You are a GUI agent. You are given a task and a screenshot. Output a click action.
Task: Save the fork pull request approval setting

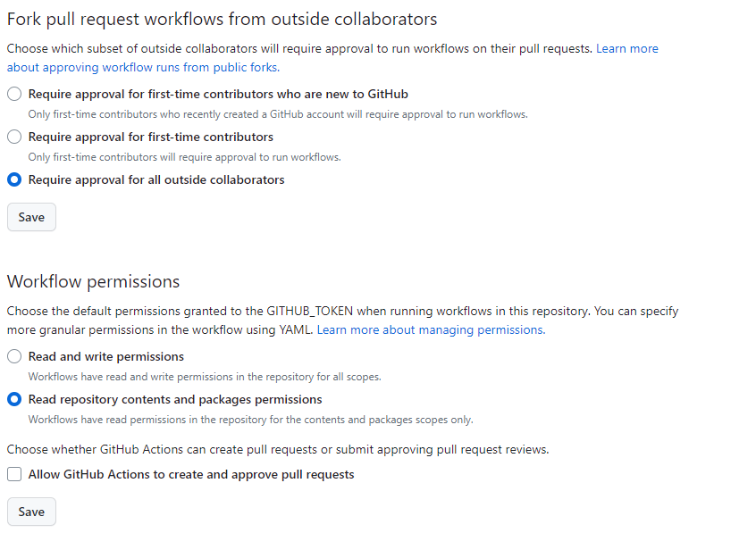[31, 217]
